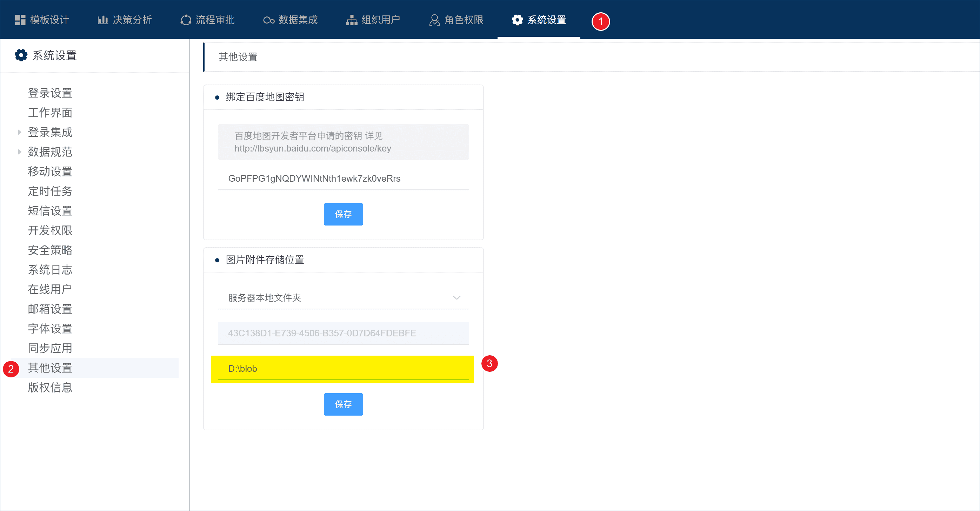980x511 pixels.
Task: Click the 图片附件存储位置 section heading
Action: click(x=265, y=260)
